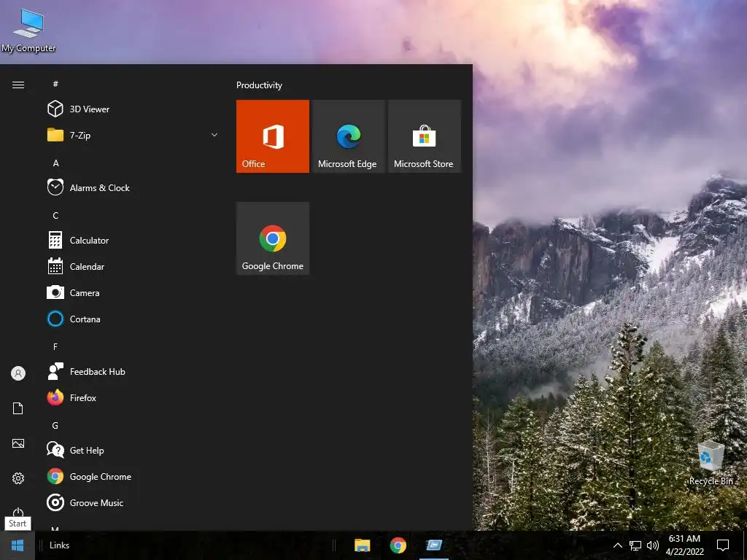This screenshot has width=747, height=560.
Task: Launch the Camera app
Action: coord(131,293)
